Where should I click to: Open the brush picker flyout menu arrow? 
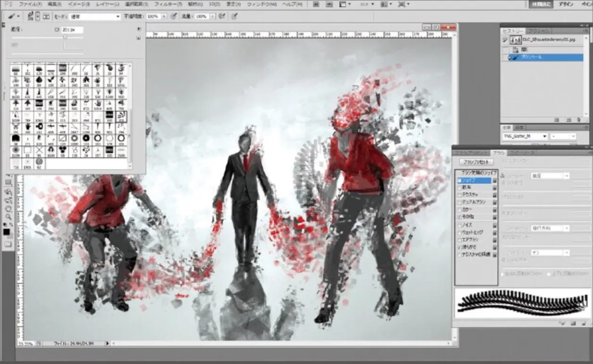pos(139,29)
